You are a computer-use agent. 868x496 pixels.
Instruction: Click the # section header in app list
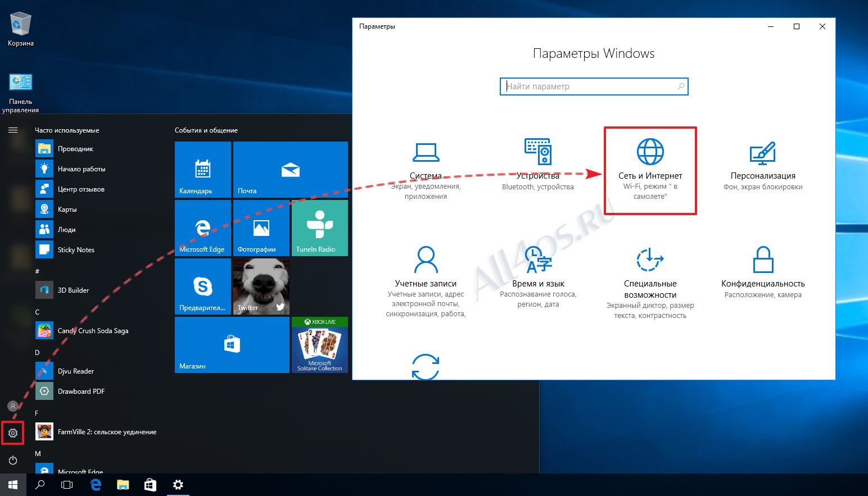pyautogui.click(x=38, y=271)
